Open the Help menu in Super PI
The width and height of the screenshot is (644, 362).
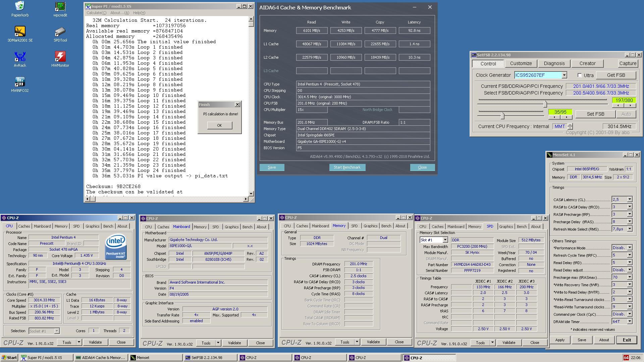[x=139, y=13]
